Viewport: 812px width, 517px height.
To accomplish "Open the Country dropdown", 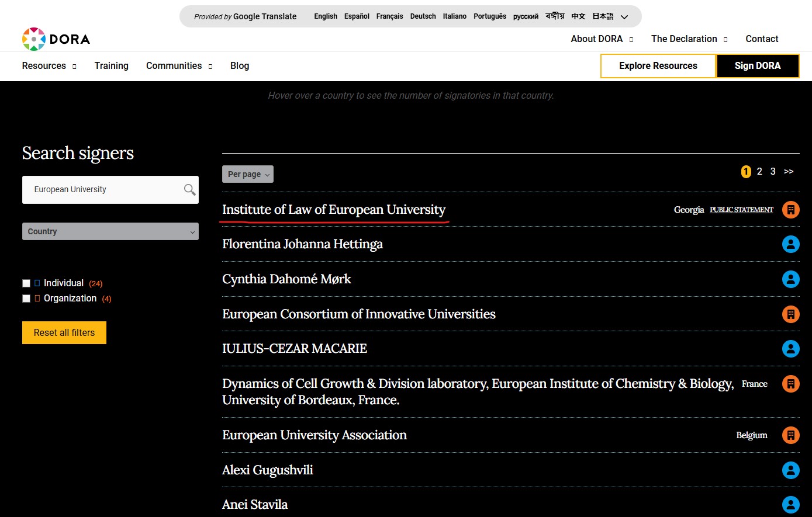I will point(110,231).
